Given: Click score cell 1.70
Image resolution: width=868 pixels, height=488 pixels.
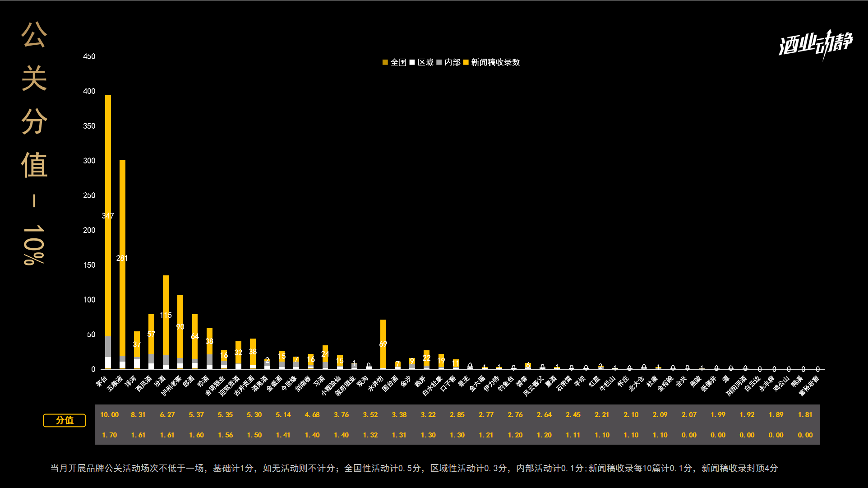Looking at the screenshot, I should click(109, 435).
